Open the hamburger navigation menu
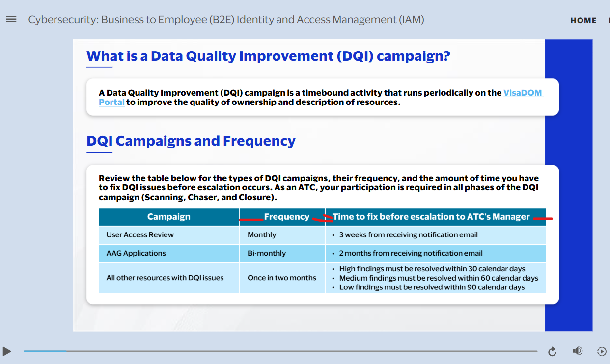Viewport: 610px width, 364px height. (x=11, y=19)
